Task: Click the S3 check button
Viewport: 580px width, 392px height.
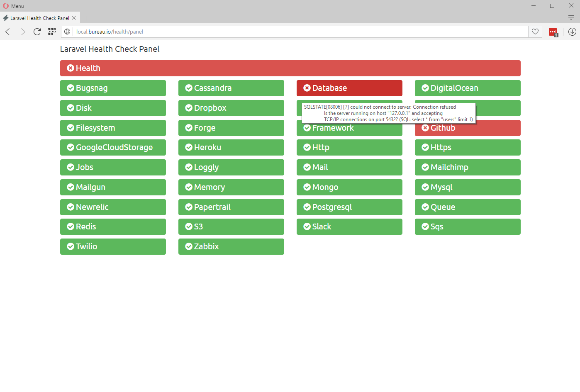Action: click(x=231, y=226)
